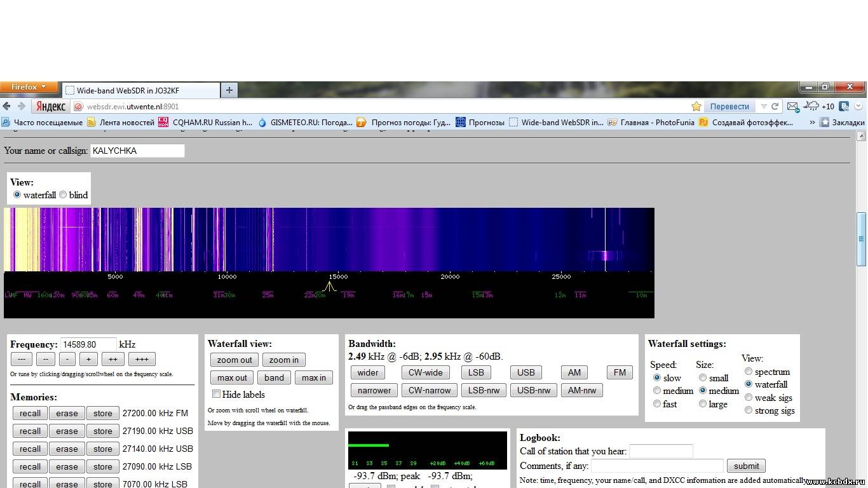Viewport: 868px width, 488px height.
Task: Bookmark this page with the star icon
Action: point(696,106)
